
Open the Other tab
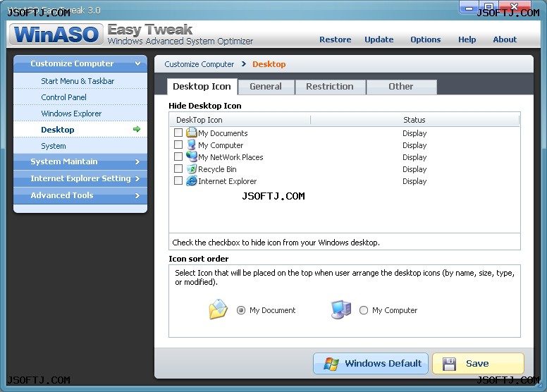(401, 87)
